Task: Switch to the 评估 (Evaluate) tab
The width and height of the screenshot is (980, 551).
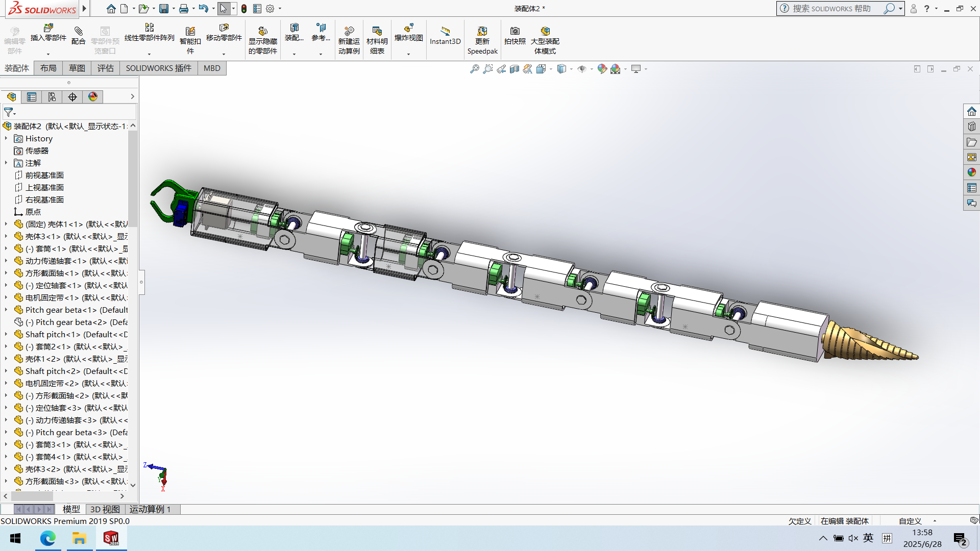Action: coord(105,68)
